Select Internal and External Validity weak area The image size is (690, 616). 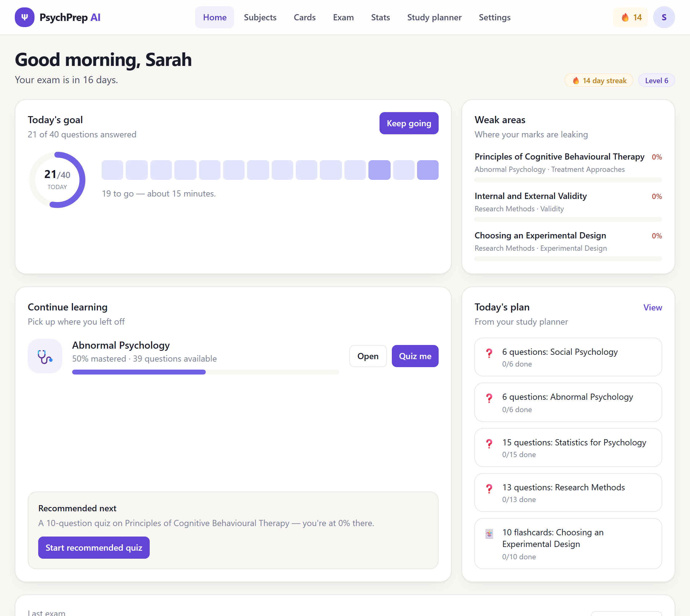530,196
